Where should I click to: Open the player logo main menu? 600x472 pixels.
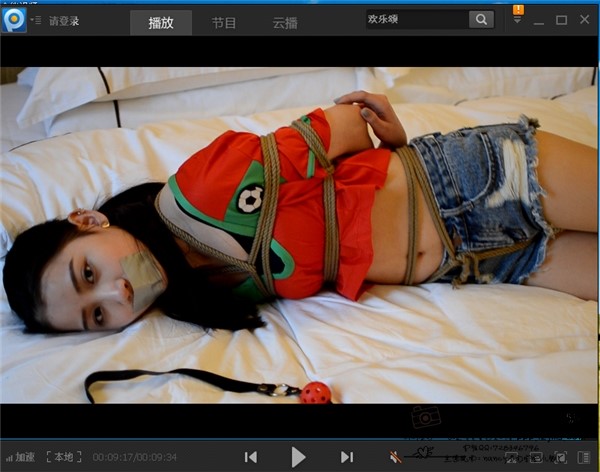pyautogui.click(x=15, y=19)
